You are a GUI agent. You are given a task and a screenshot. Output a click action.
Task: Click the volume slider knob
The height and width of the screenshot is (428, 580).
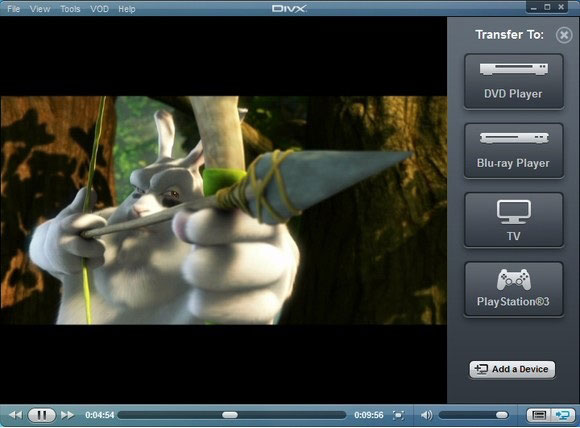tap(502, 415)
